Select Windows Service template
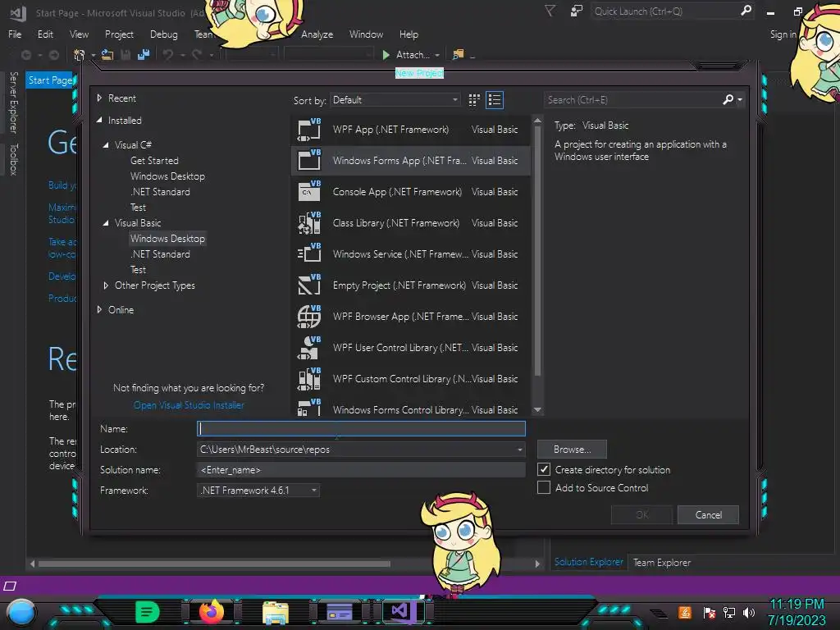This screenshot has height=630, width=840. 411,254
